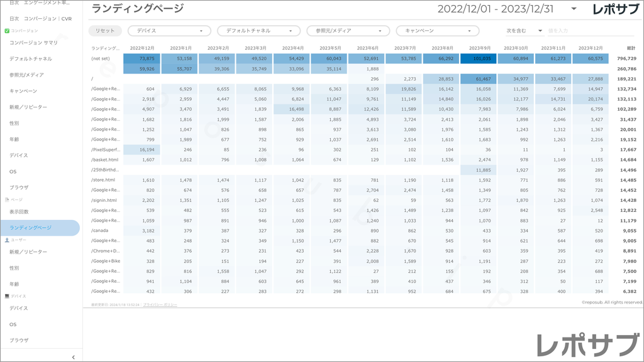Click the ページ section icon in sidebar
644x362 pixels.
(x=7, y=199)
